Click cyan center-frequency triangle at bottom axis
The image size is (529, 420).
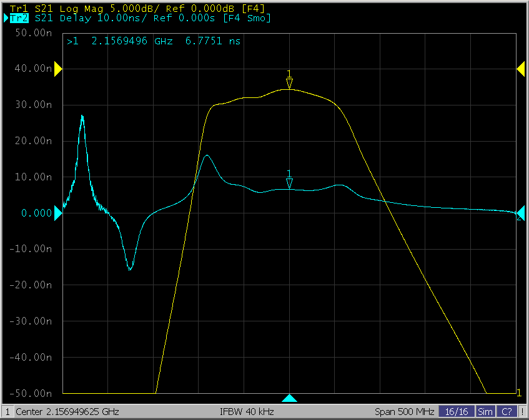pyautogui.click(x=289, y=398)
